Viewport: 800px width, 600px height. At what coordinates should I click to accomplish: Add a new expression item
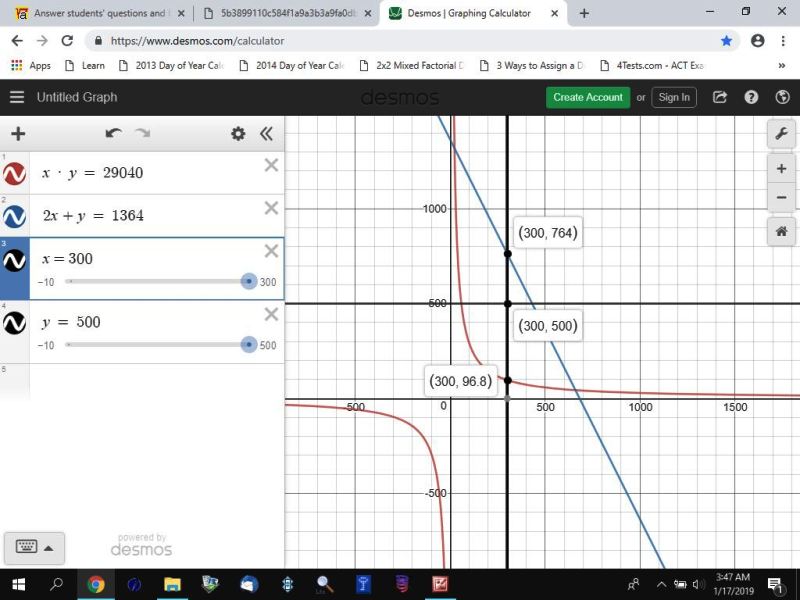(x=18, y=134)
